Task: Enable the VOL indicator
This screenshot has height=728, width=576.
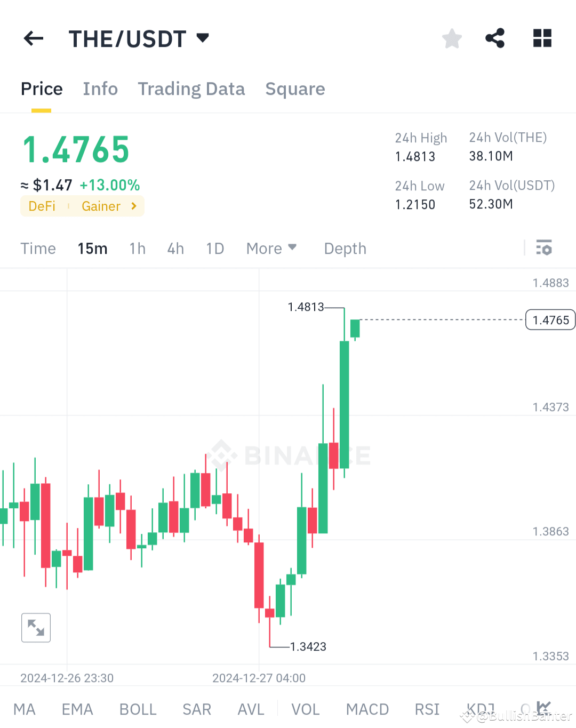Action: coord(306,709)
